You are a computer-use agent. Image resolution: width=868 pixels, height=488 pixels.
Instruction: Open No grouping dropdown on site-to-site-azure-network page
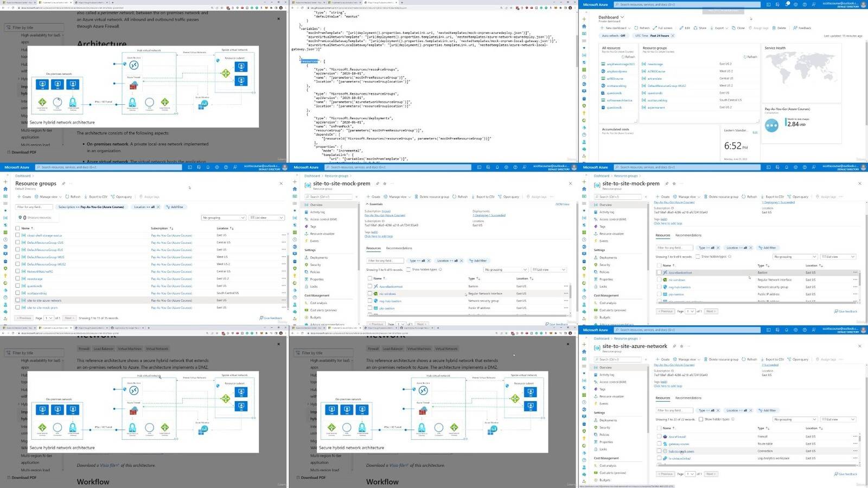point(795,419)
